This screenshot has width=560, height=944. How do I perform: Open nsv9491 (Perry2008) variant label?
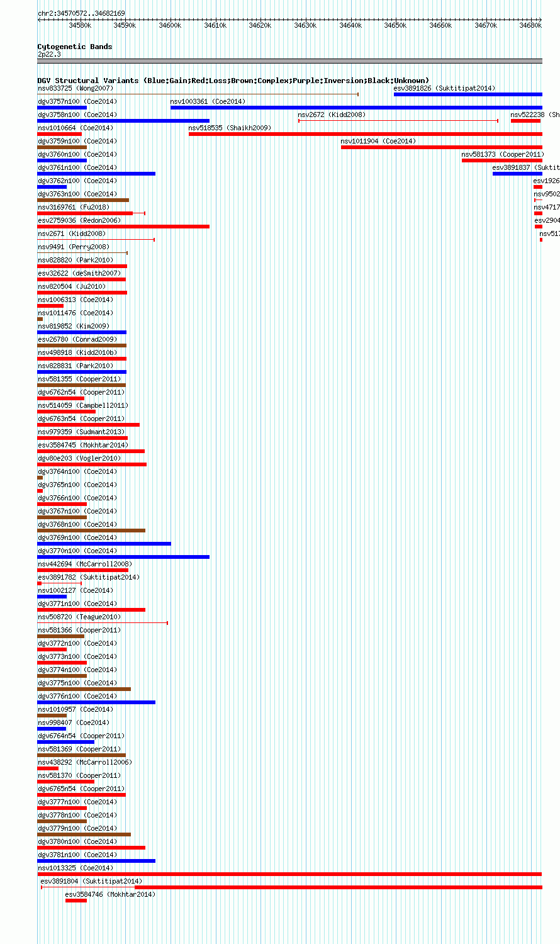coord(74,247)
